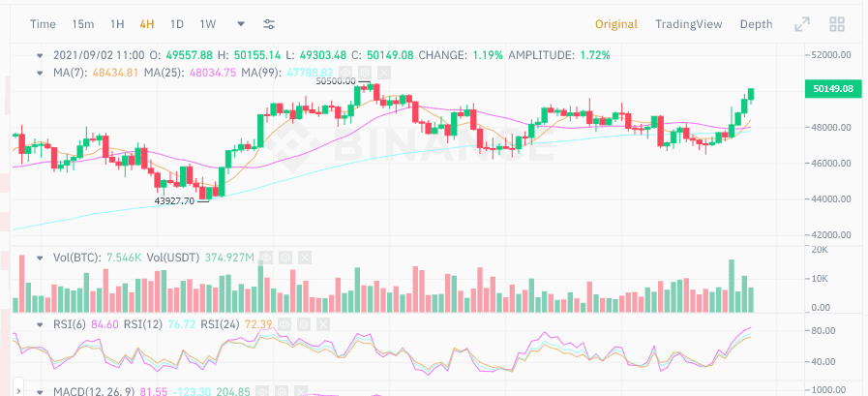Toggle Volume indicator visibility eye icon
Image resolution: width=868 pixels, height=396 pixels.
click(x=266, y=258)
